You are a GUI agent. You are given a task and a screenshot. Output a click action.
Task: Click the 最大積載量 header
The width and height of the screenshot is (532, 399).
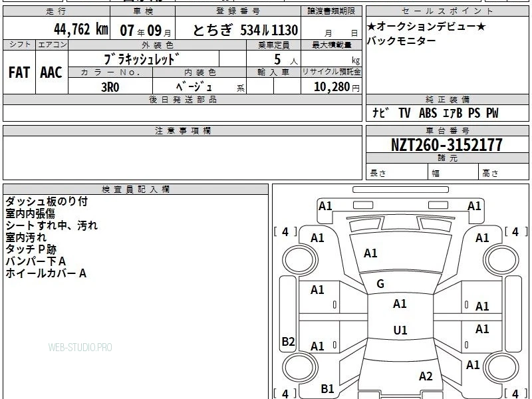(331, 45)
